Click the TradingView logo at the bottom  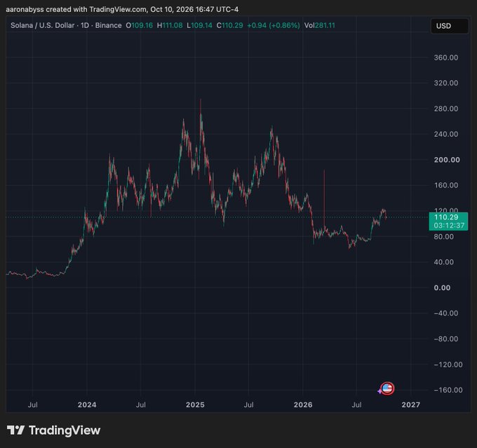point(53,430)
